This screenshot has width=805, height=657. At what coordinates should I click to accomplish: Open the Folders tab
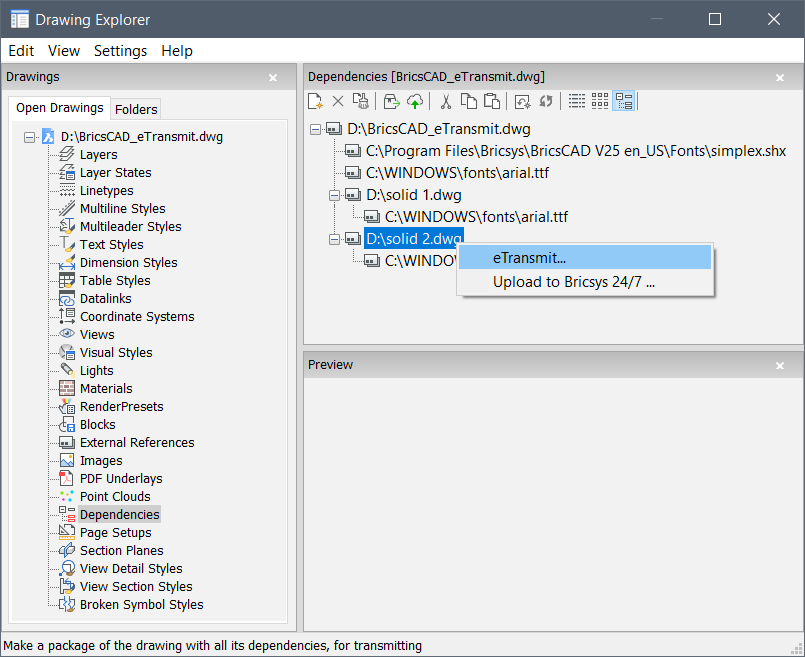[x=135, y=109]
